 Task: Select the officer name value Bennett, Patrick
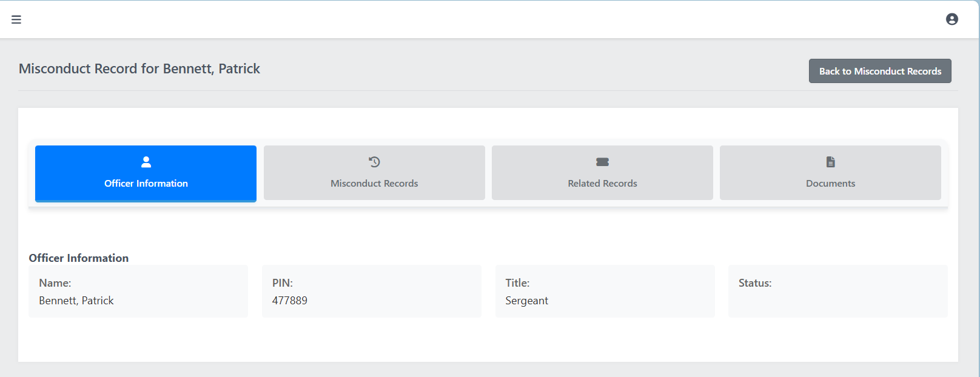coord(76,301)
